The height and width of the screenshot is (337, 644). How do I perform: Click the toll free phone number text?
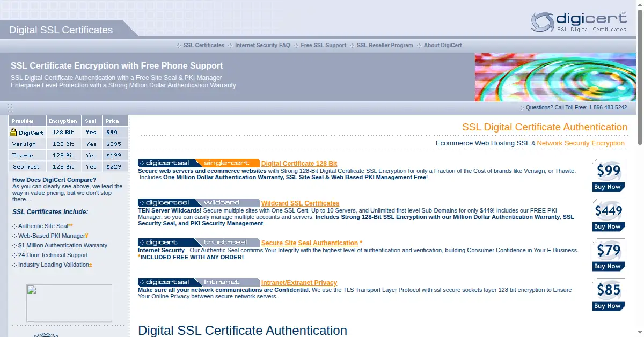[x=608, y=107]
